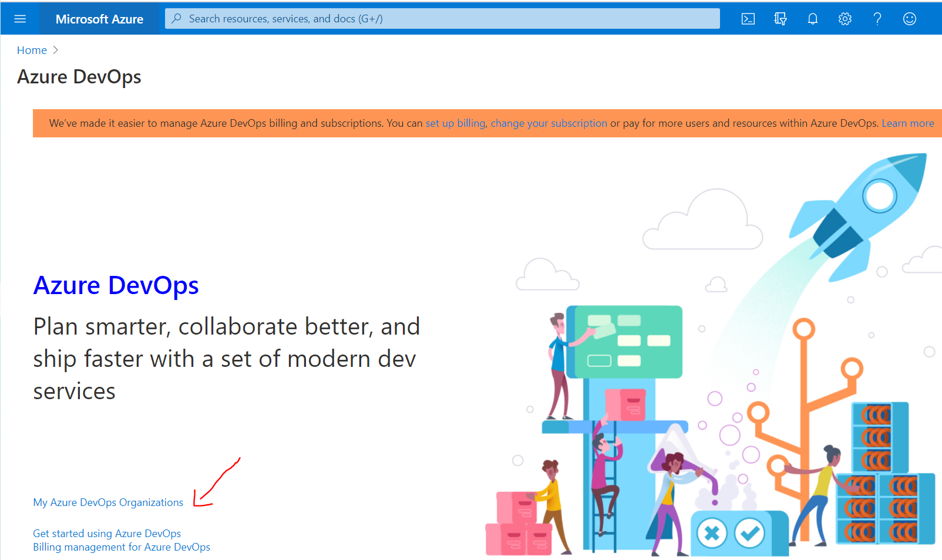This screenshot has width=942, height=560.
Task: Open Billing management for Azure DevOps
Action: coord(122,546)
